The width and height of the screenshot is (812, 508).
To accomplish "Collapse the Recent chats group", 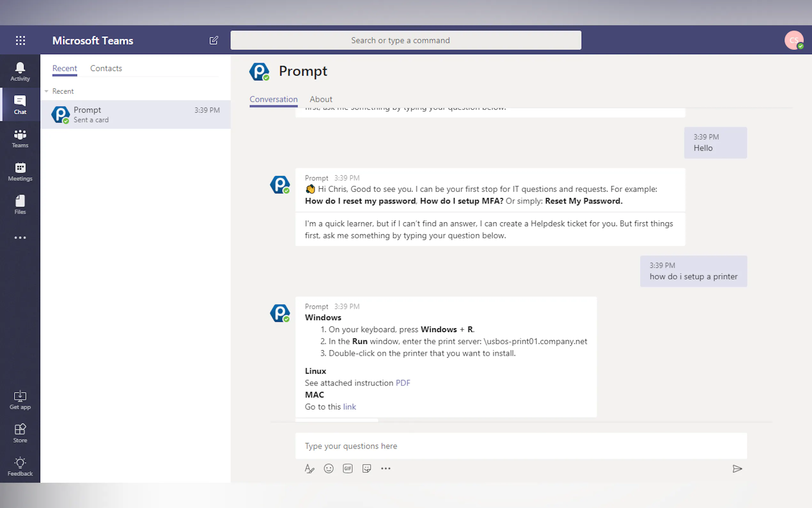I will pos(47,91).
